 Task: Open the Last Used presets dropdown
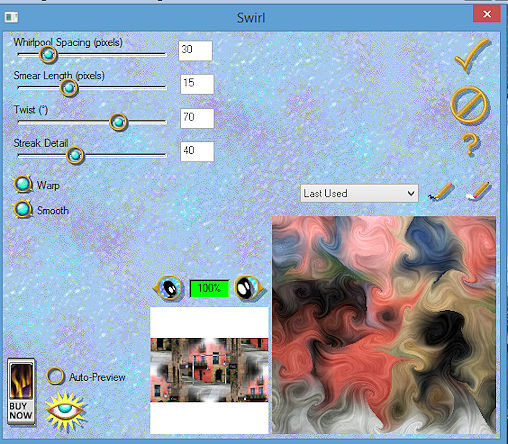click(359, 193)
